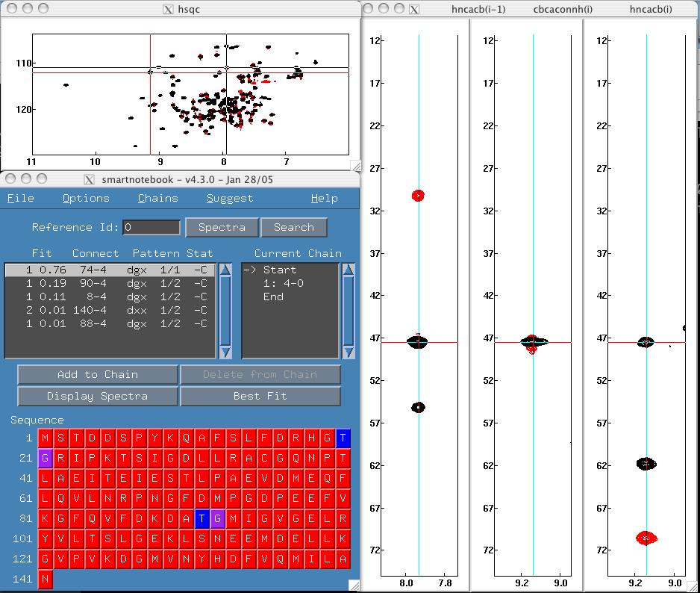The width and height of the screenshot is (700, 593).
Task: Expand the Chains menu
Action: 157,198
